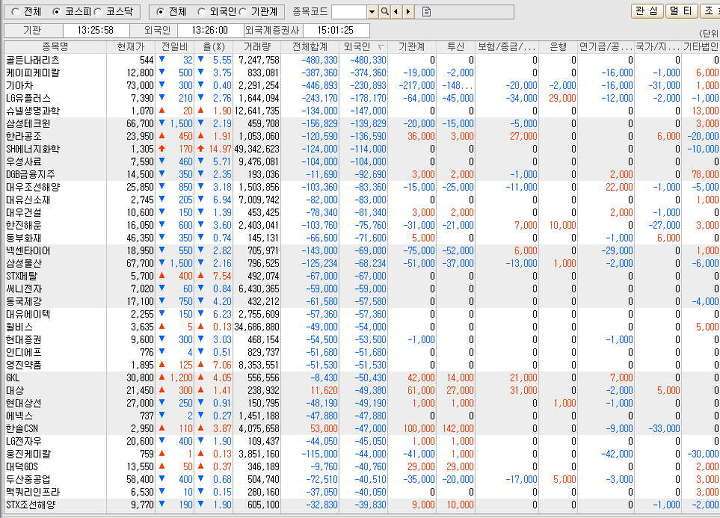720x518 pixels.
Task: Click the magnifier search icon beside 종목코드
Action: tap(385, 12)
